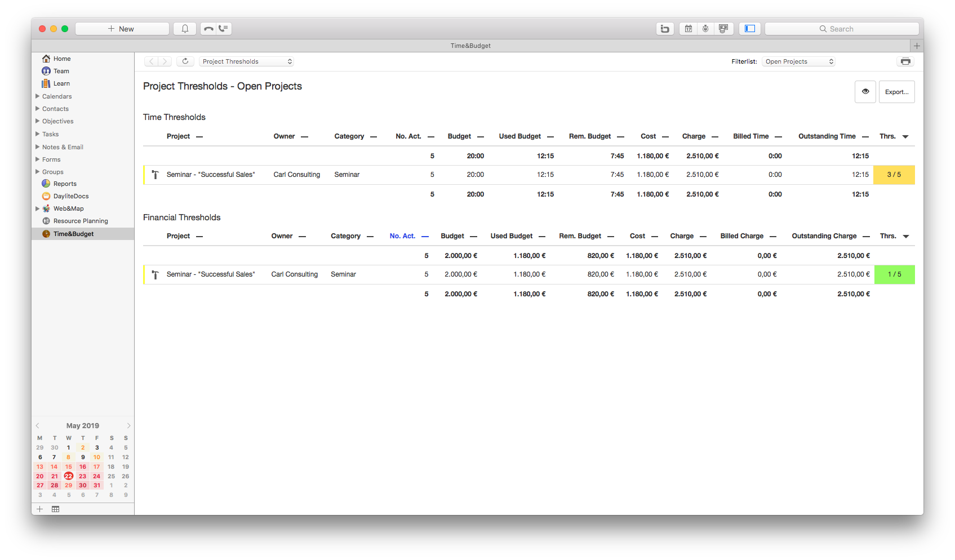Viewport: 955px width, 560px height.
Task: Go to next month in mini calendar
Action: 128,425
